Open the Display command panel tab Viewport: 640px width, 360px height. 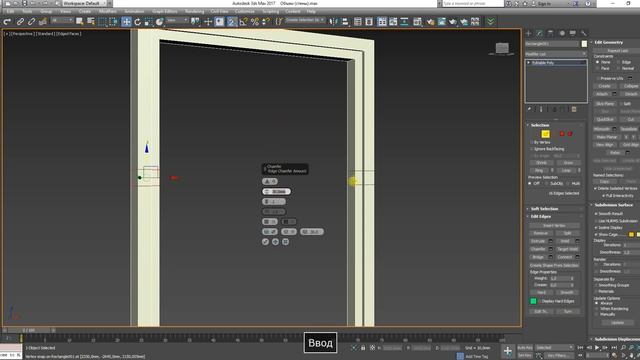(573, 33)
